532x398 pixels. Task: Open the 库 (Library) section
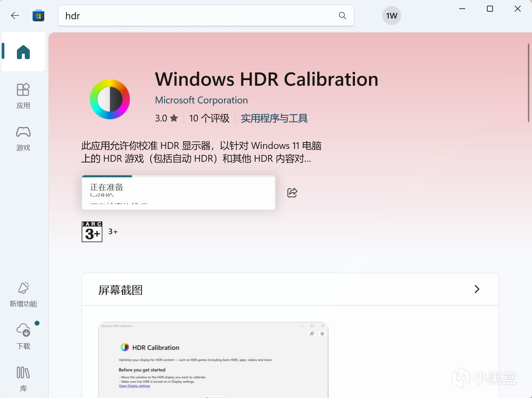[x=23, y=379]
